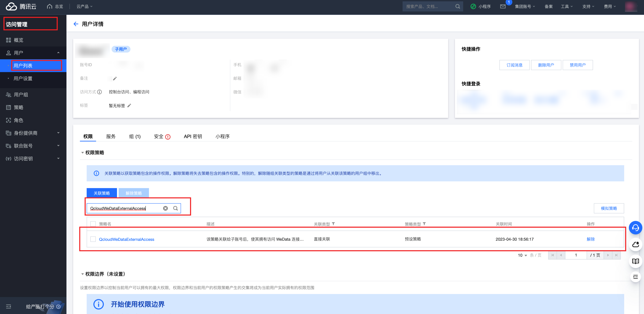The width and height of the screenshot is (644, 314).
Task: Check the QcloudWeDataExternalAccess row checkbox
Action: (x=93, y=239)
